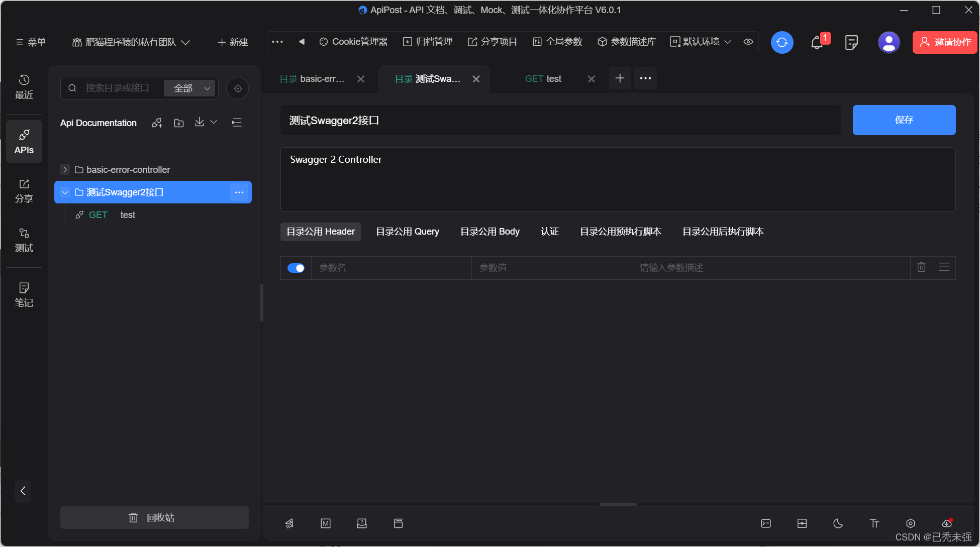Toggle the header parameter enable switch
980x547 pixels.
coord(296,268)
